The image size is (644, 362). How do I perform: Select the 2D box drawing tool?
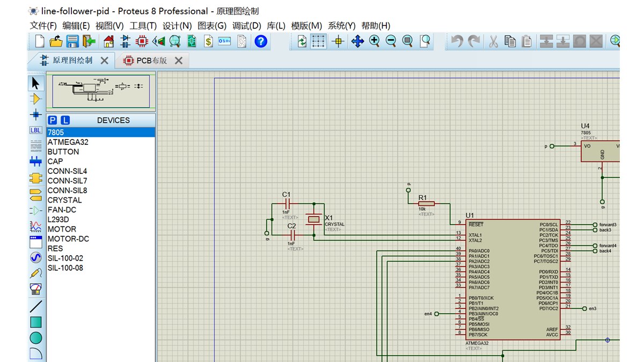35,322
